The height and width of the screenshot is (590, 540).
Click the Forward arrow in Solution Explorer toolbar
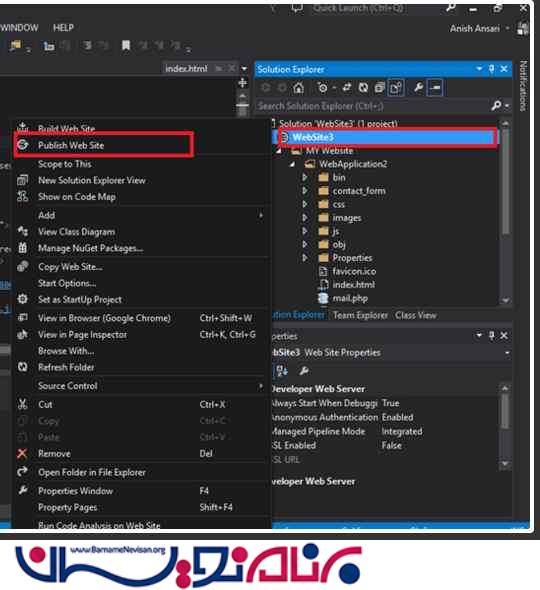(282, 88)
